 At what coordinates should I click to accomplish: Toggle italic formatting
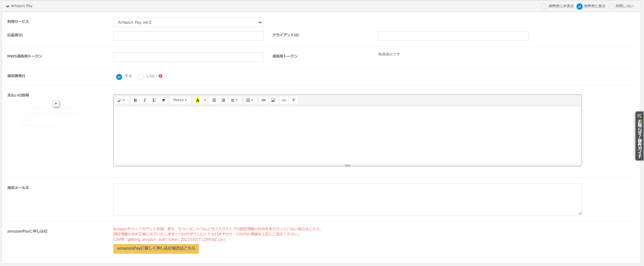[145, 100]
